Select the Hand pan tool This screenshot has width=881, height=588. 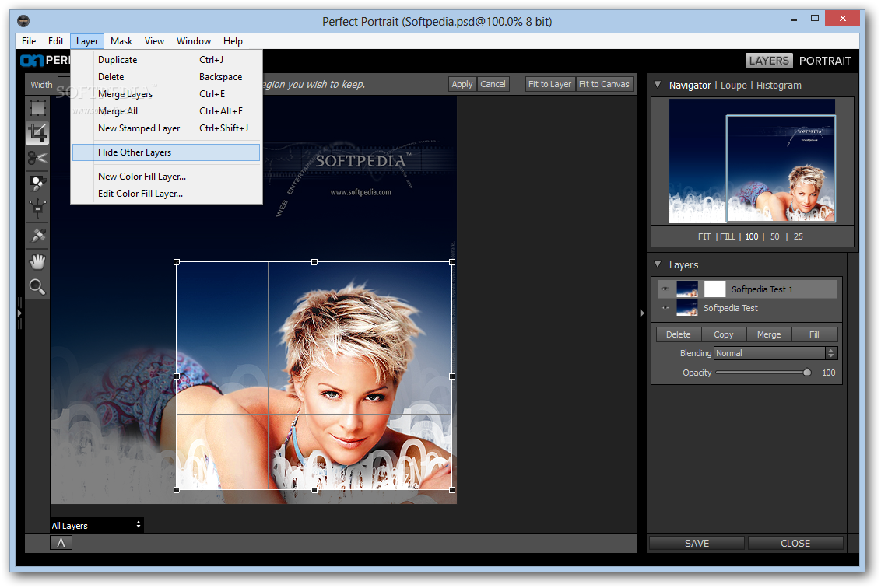(37, 261)
